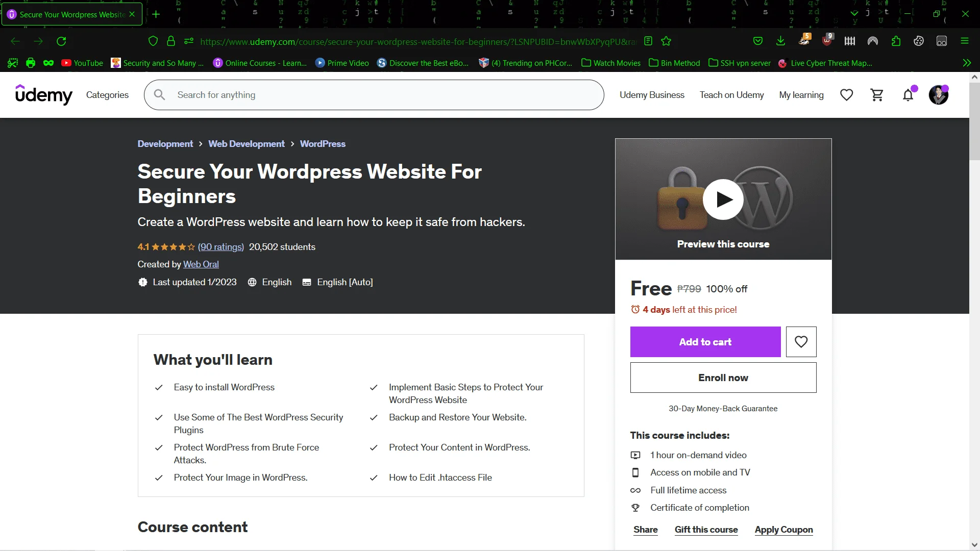Click scrollbar down arrow
This screenshot has height=551, width=980.
pos(974,545)
